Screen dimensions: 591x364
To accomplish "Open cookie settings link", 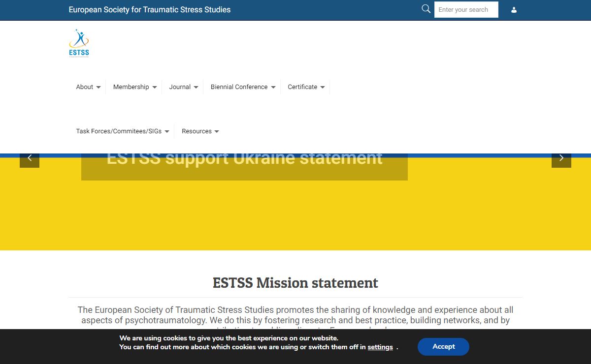I will (380, 347).
